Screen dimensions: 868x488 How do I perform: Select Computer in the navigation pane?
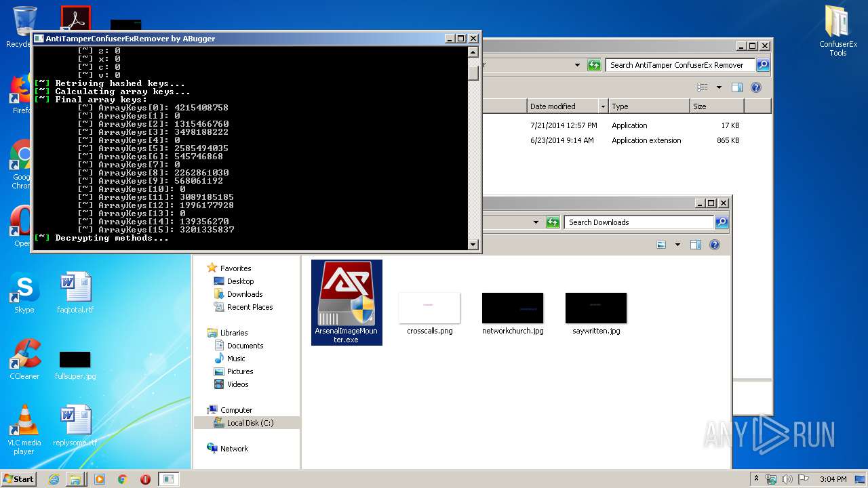[x=236, y=410]
